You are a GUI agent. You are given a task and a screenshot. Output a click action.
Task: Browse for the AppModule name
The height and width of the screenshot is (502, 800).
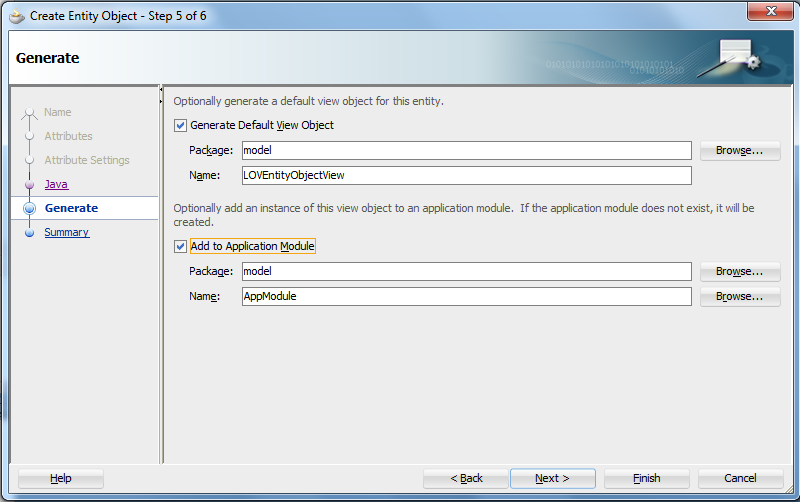pyautogui.click(x=740, y=296)
